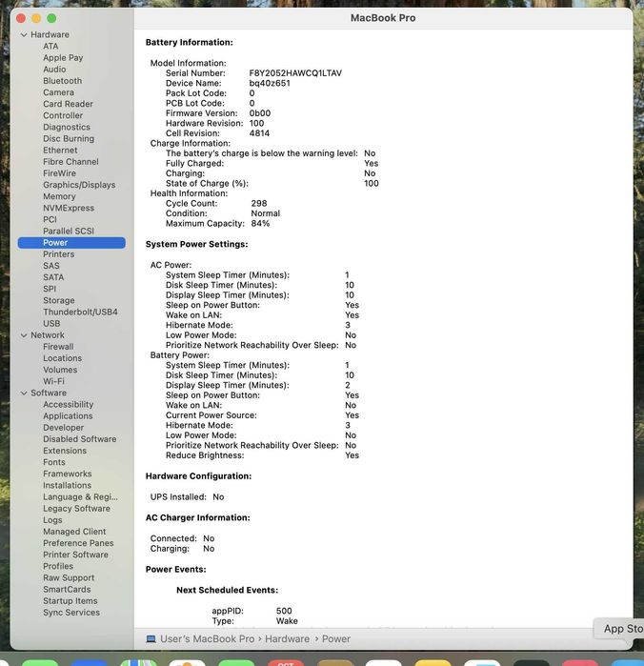The height and width of the screenshot is (666, 644).
Task: Click the serial number F8Y2052HAWCQ1LTAV
Action: pyautogui.click(x=295, y=73)
